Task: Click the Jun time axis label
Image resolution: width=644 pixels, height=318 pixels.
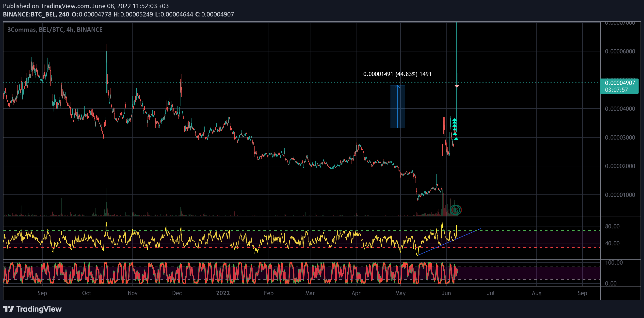Action: pos(446,293)
